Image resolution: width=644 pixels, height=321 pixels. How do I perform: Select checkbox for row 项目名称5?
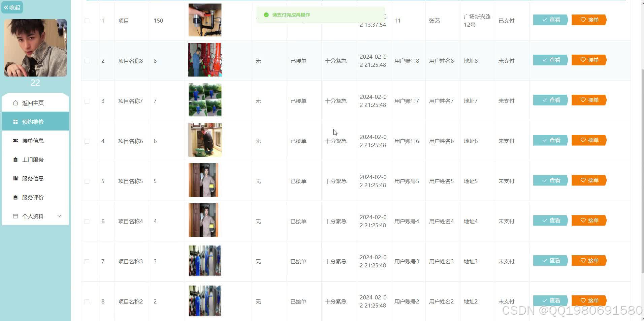tap(87, 181)
